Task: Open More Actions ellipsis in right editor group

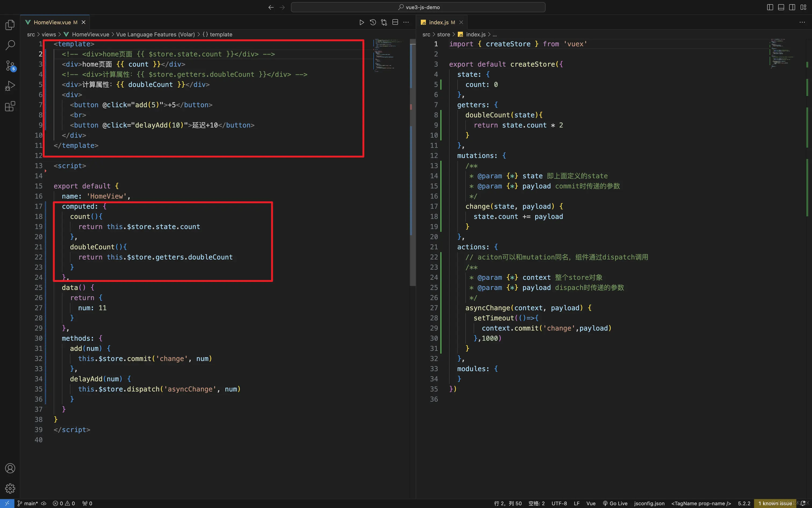Action: coord(802,23)
